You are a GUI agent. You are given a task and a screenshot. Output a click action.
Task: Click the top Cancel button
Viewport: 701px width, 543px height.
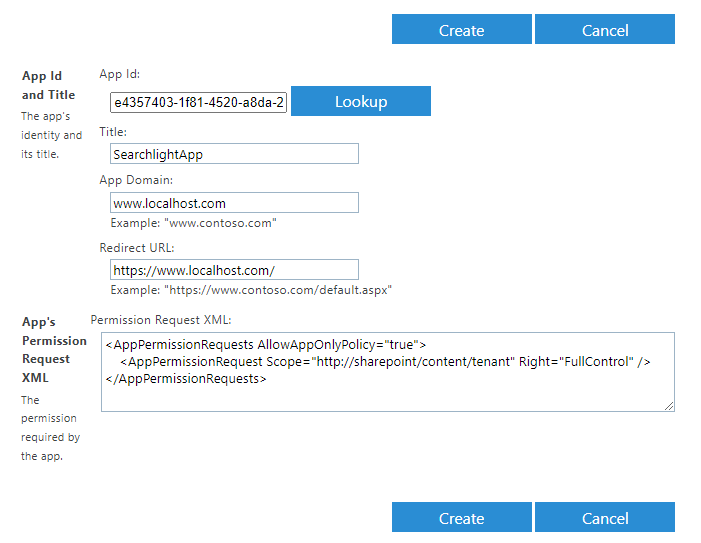[604, 29]
